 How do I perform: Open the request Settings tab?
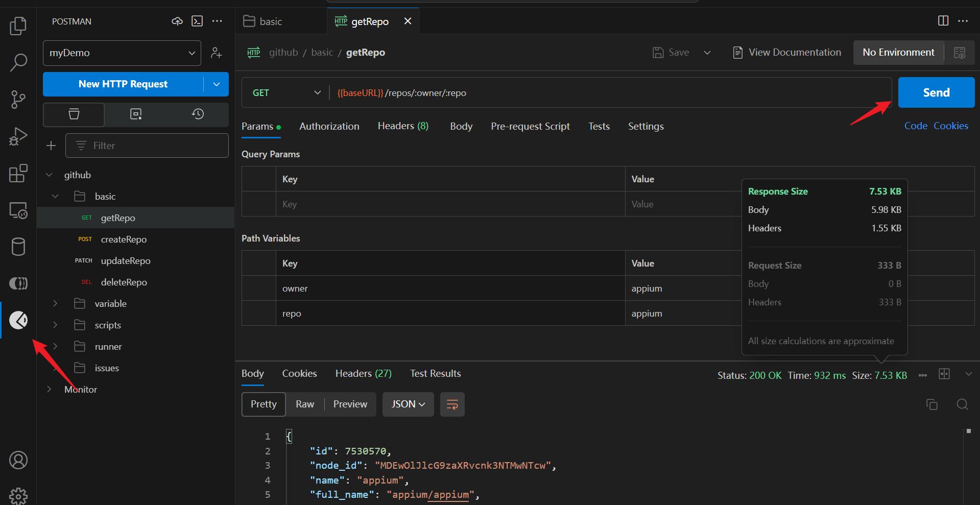(646, 126)
